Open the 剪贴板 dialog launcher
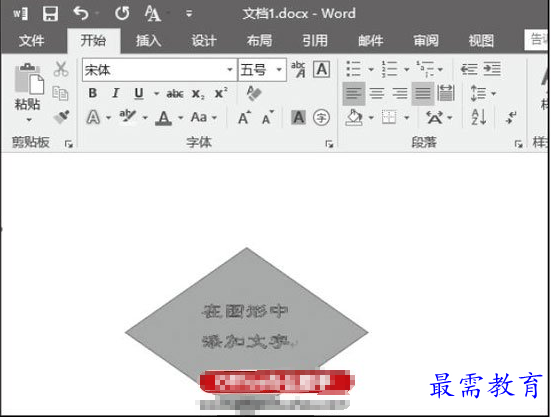This screenshot has width=551, height=417. point(69,144)
